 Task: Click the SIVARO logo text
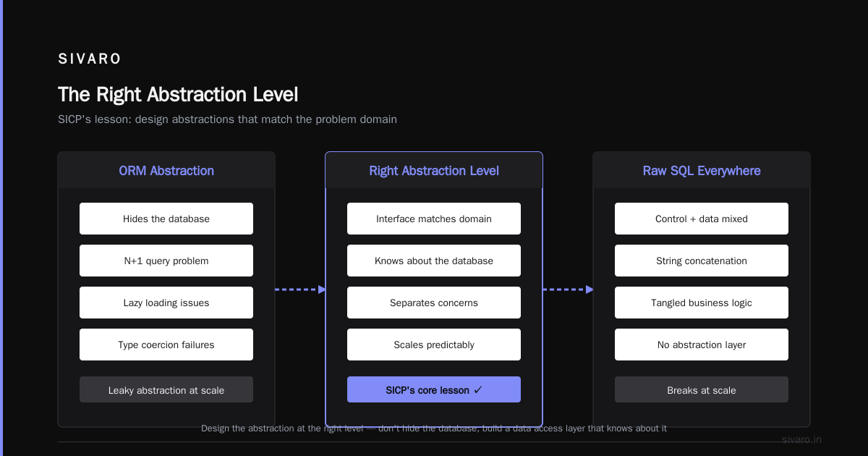(x=90, y=59)
